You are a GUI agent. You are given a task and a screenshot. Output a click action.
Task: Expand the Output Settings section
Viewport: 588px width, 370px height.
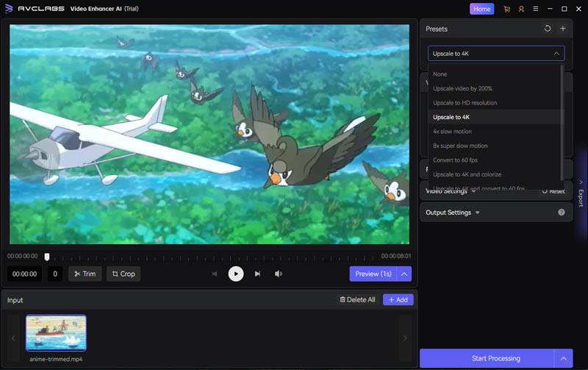[453, 213]
